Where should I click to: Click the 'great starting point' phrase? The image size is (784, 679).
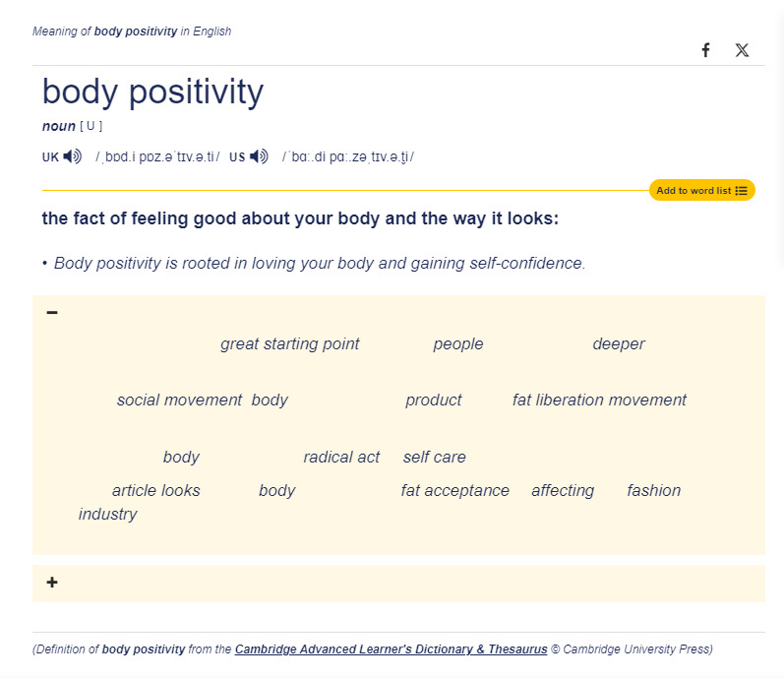pyautogui.click(x=290, y=344)
